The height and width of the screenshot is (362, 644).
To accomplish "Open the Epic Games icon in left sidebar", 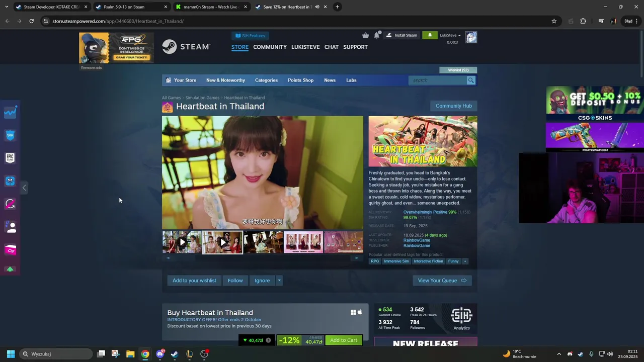I will (10, 158).
